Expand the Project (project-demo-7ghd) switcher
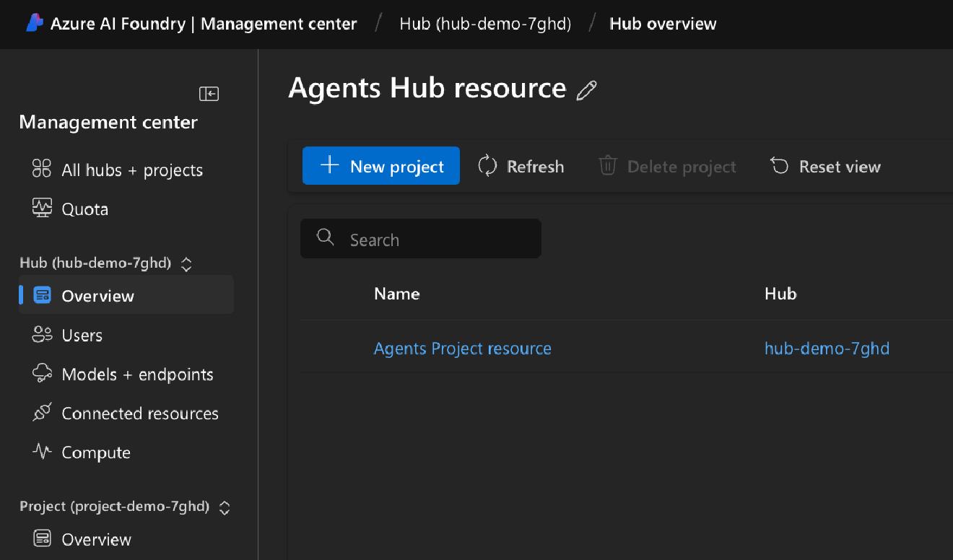Screen dimensions: 953x560 coord(225,507)
